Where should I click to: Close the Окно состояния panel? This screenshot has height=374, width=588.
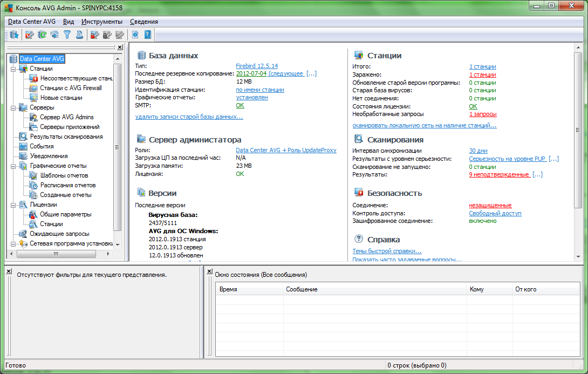tap(210, 271)
